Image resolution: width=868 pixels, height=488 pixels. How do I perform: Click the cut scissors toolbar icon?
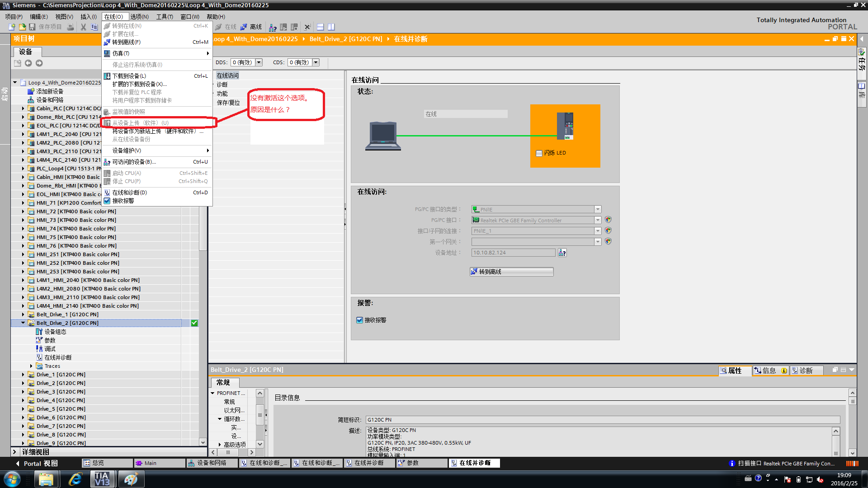click(x=83, y=27)
